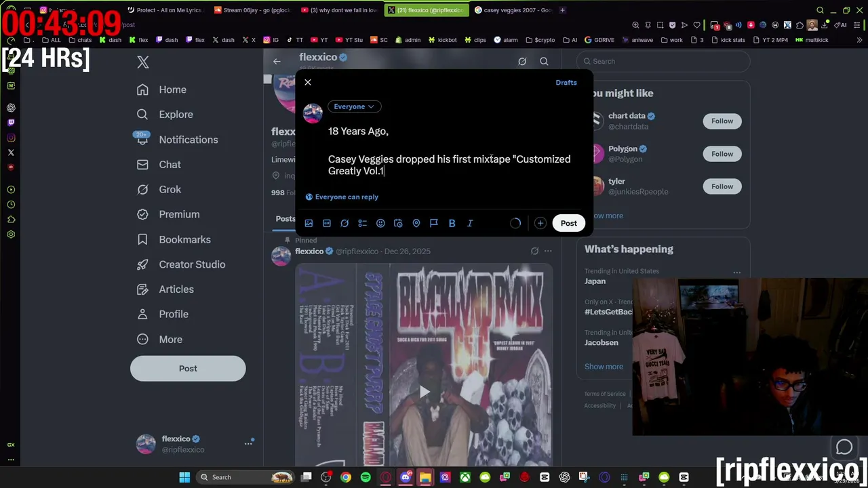
Task: Toggle italic text formatting
Action: (x=470, y=223)
